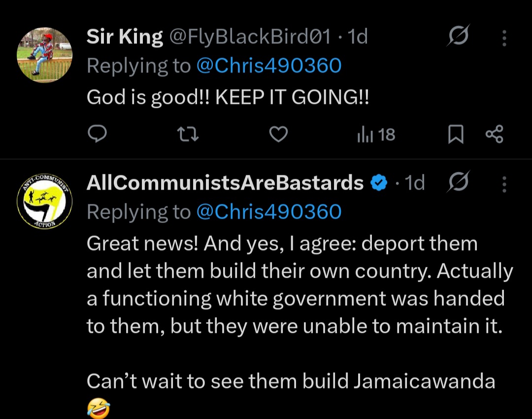Bookmark Sir King's tweet
532x419 pixels.
point(456,134)
